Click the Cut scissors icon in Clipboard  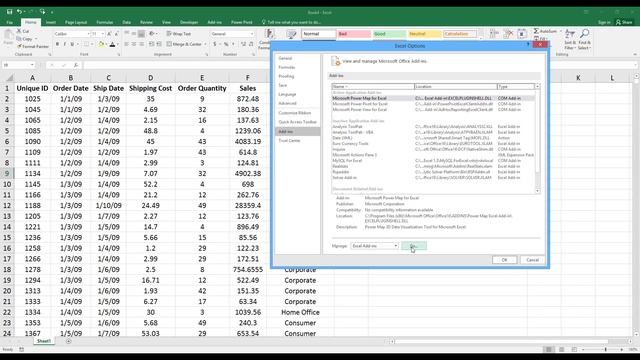[x=19, y=31]
